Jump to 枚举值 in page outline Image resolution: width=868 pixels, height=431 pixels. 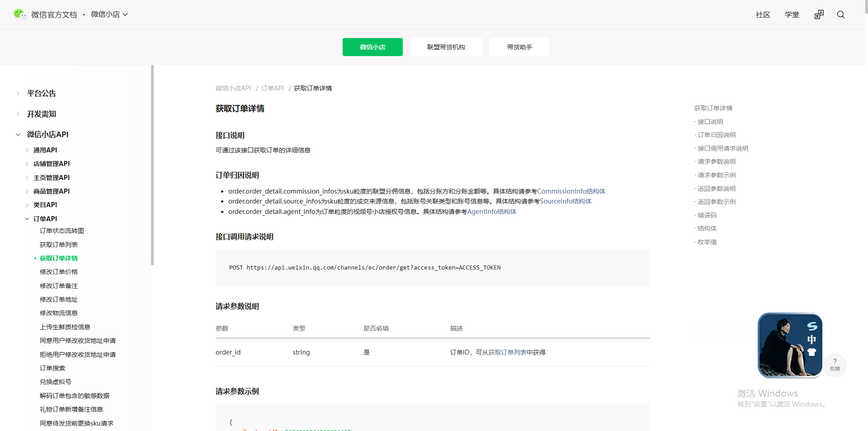pos(707,242)
